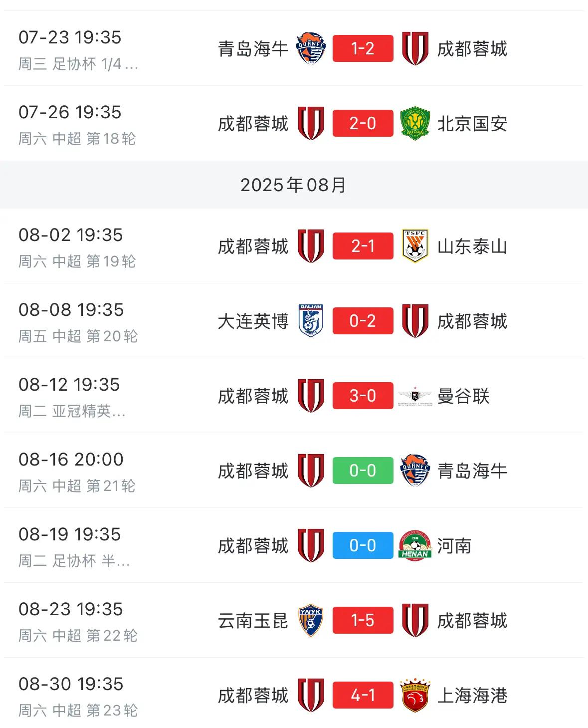Tap the Shandong Taishan TSFC crest

pos(415,246)
